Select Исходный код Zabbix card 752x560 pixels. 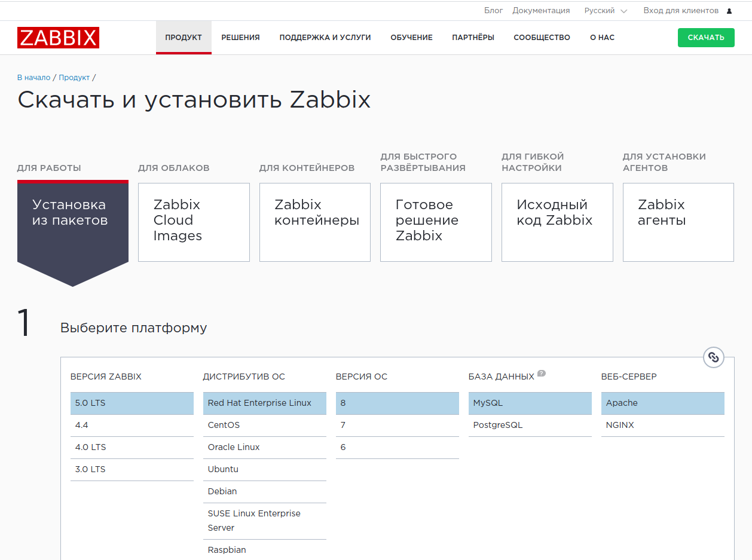click(x=557, y=222)
